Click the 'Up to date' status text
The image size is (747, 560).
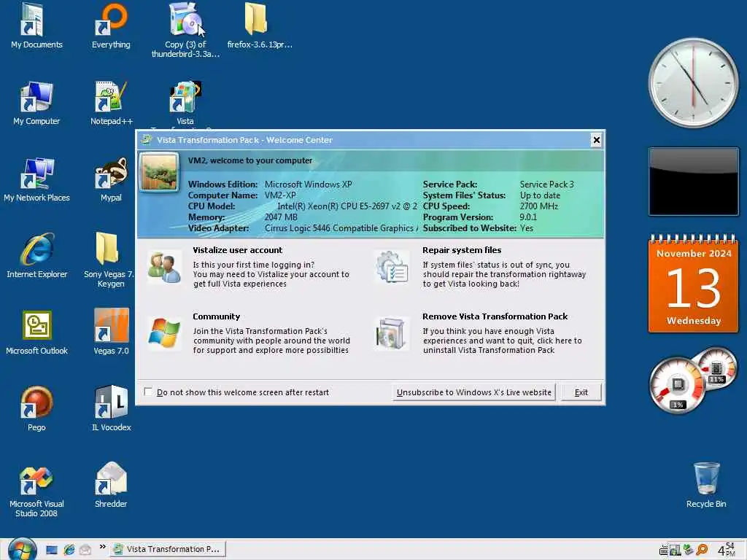click(x=540, y=195)
